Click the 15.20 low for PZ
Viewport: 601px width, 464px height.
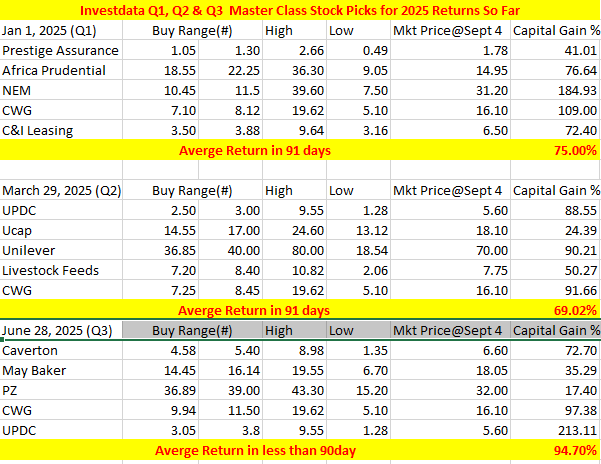358,390
